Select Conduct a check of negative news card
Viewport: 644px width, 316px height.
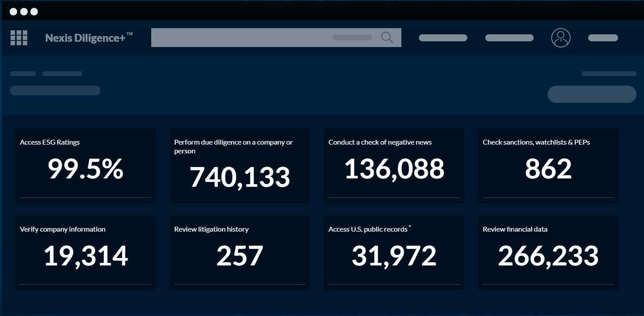[x=394, y=166]
